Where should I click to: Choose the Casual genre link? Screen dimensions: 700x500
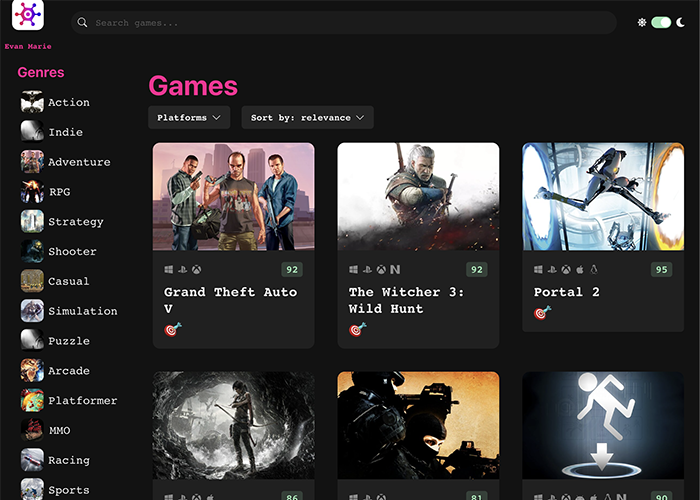69,281
